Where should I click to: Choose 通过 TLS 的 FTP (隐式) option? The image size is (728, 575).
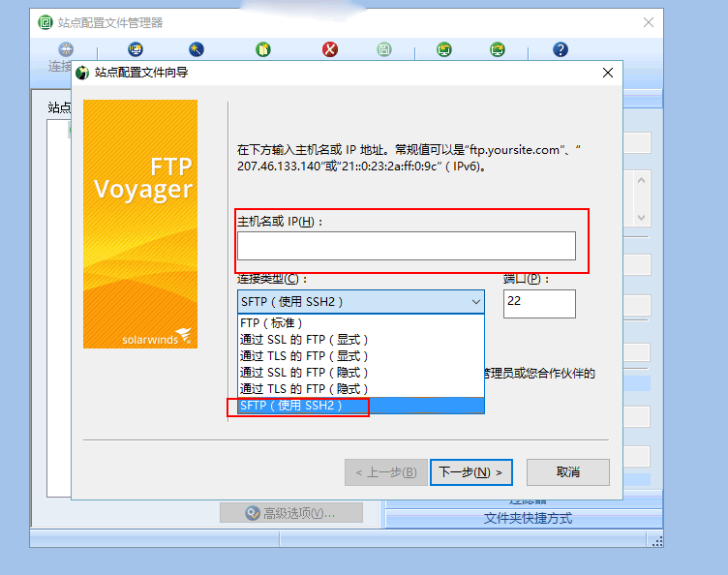pyautogui.click(x=361, y=389)
